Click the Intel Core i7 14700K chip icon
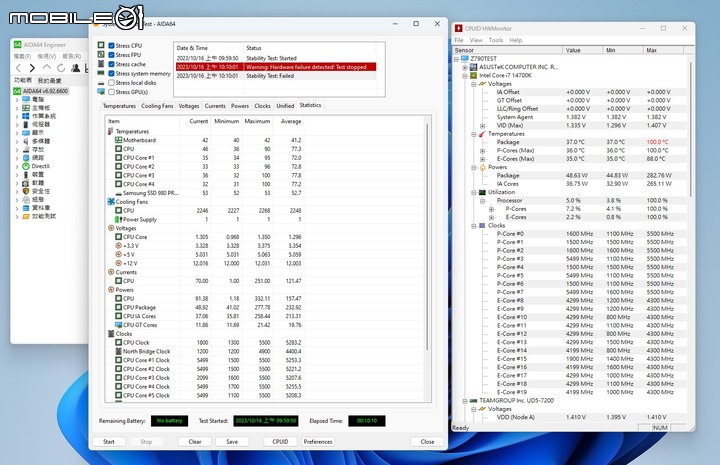Image resolution: width=720 pixels, height=465 pixels. tap(473, 75)
